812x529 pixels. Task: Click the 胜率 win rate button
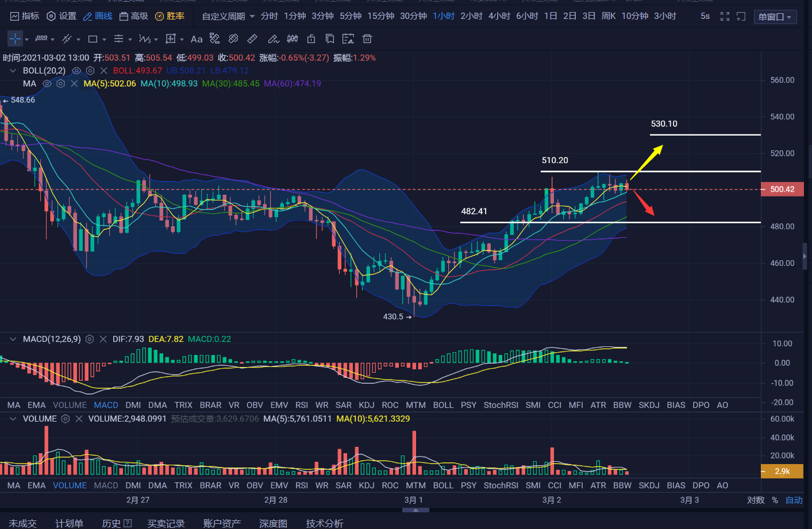pos(170,16)
